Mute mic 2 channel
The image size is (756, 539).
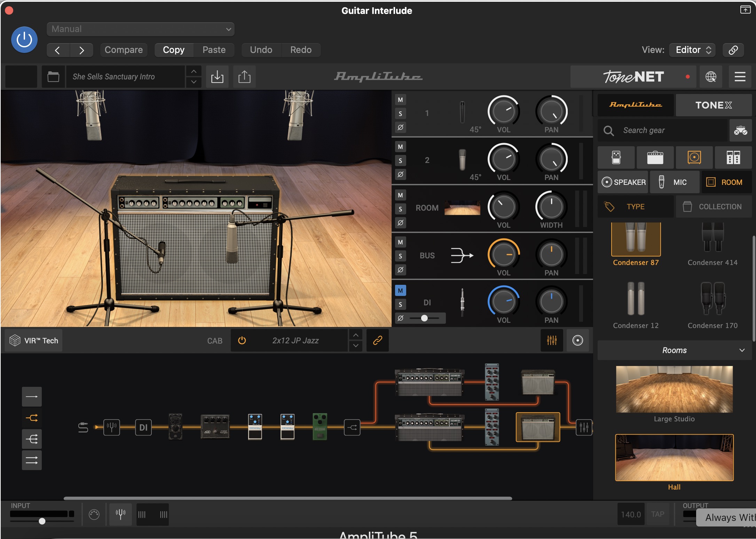(x=400, y=147)
